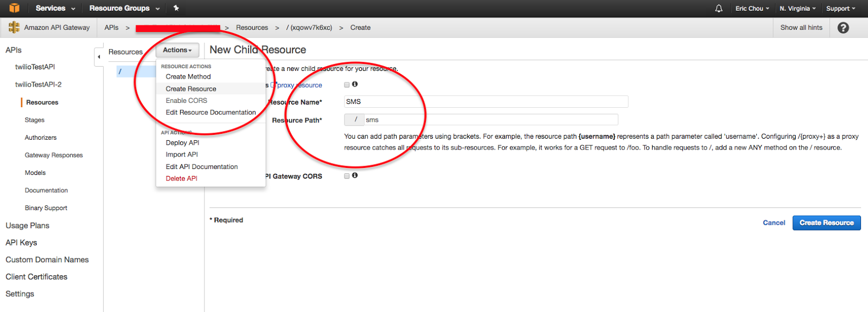Click the Amazon API Gateway service icon
Viewport: 868px width, 312px height.
click(14, 28)
